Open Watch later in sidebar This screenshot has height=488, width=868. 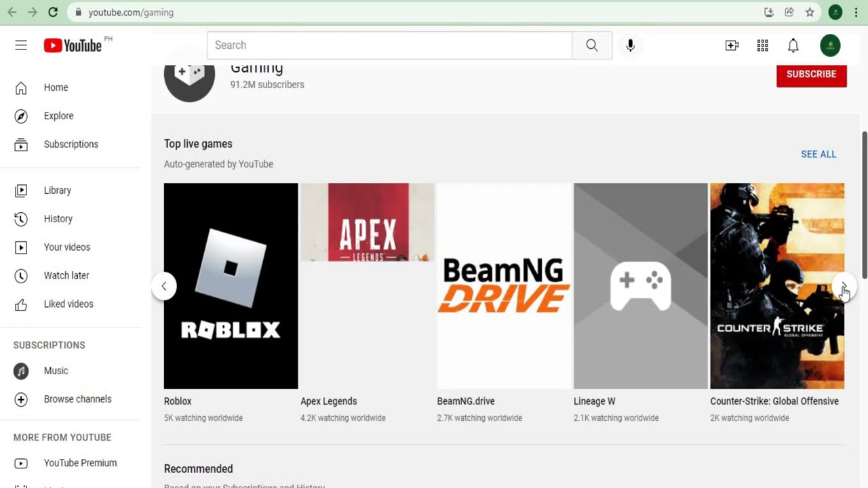click(x=71, y=276)
